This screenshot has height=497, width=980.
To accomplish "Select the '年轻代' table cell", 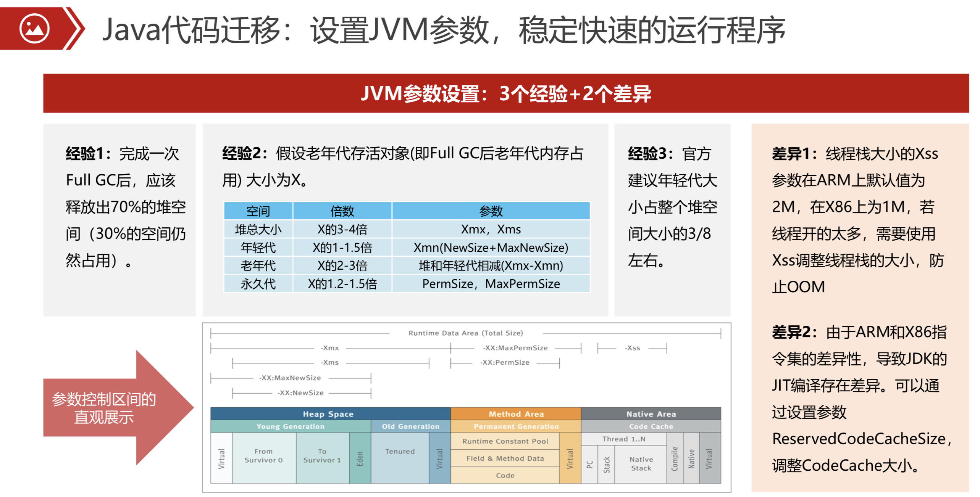I will tap(258, 248).
